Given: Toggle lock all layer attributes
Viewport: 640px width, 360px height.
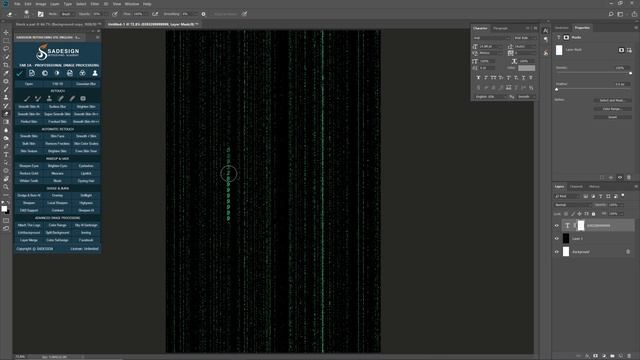Looking at the screenshot, I should [593, 214].
